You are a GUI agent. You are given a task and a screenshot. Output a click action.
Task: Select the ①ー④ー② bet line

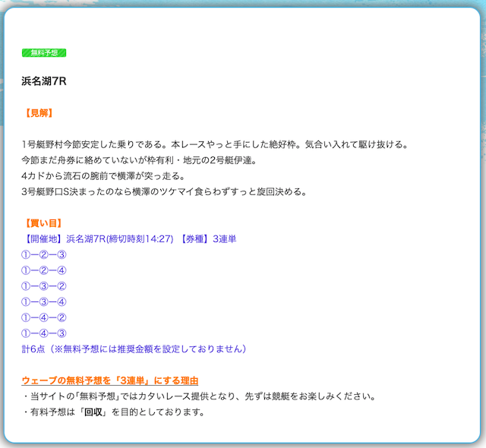pos(44,318)
